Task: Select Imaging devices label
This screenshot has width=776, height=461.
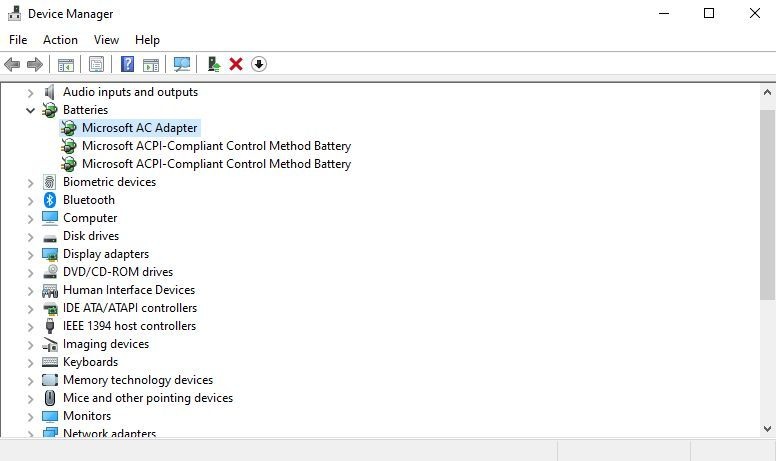Action: 106,344
